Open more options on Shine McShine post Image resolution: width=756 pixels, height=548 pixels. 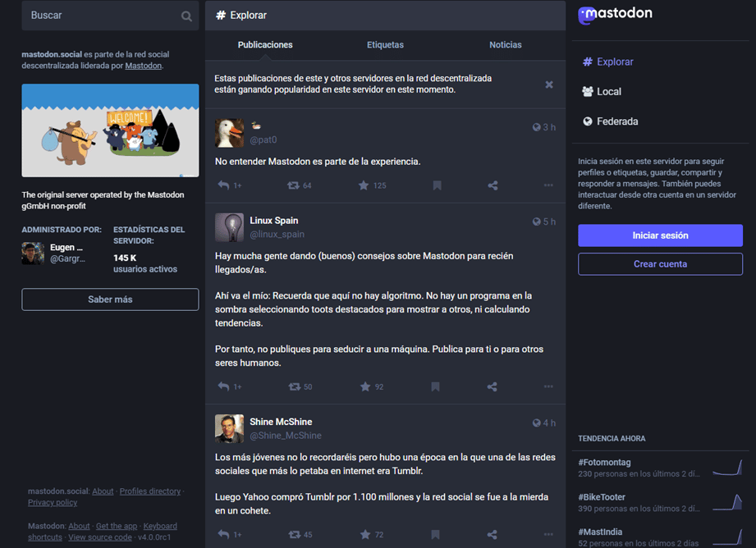point(548,534)
